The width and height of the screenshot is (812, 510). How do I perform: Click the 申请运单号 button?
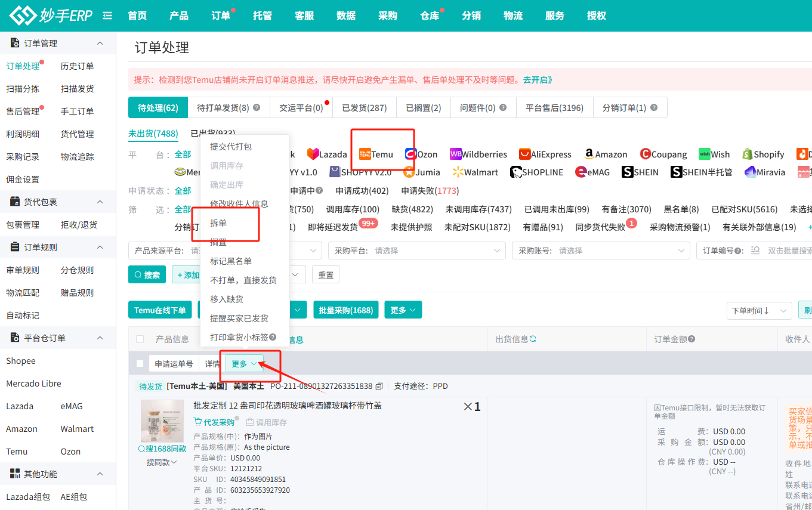point(174,363)
